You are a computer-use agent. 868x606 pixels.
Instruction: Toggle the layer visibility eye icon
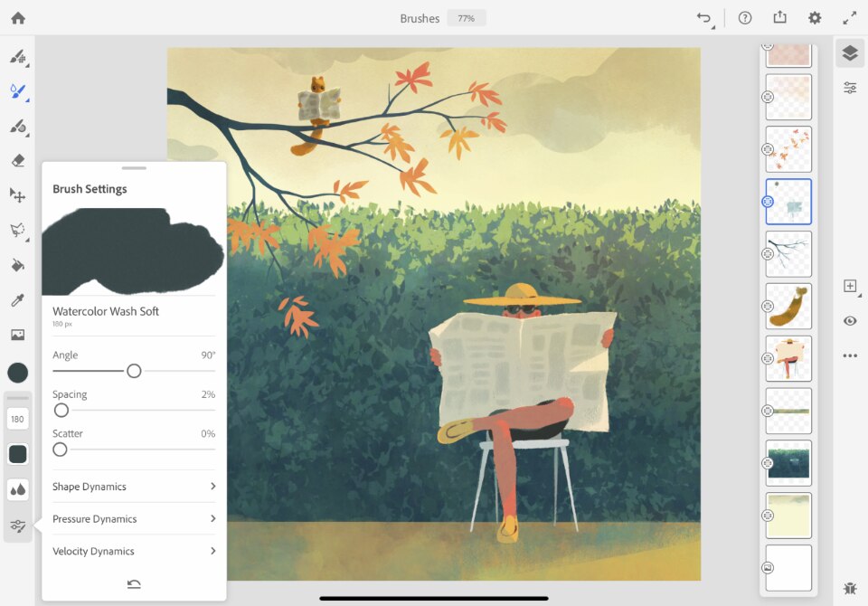(850, 321)
